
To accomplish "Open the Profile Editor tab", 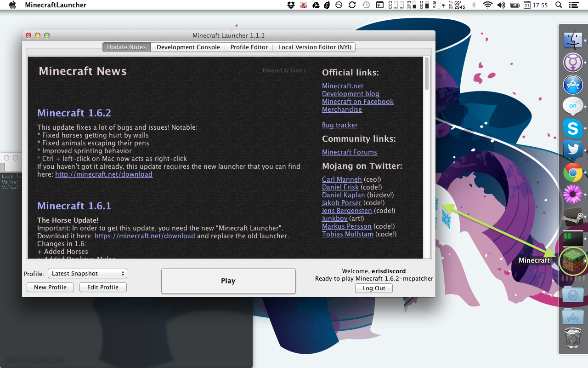I will 249,47.
